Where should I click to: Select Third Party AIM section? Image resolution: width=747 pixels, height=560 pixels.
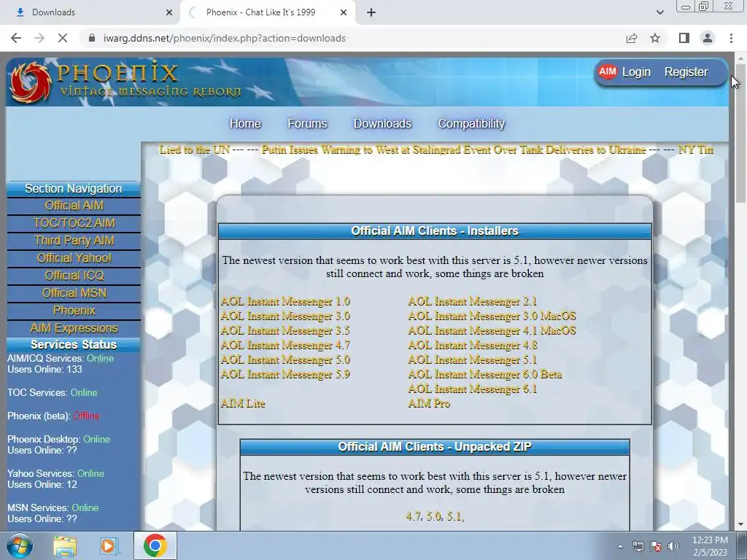74,241
